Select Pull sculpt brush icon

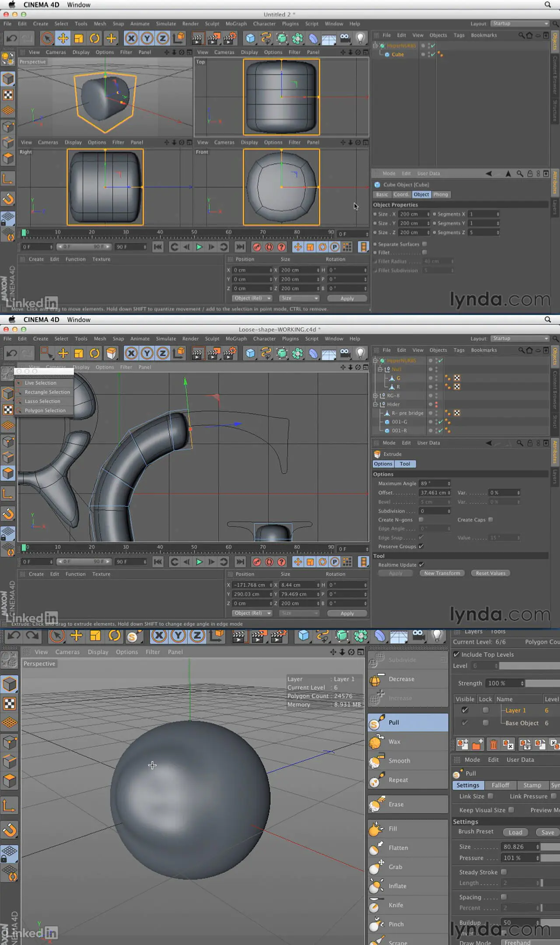click(376, 722)
